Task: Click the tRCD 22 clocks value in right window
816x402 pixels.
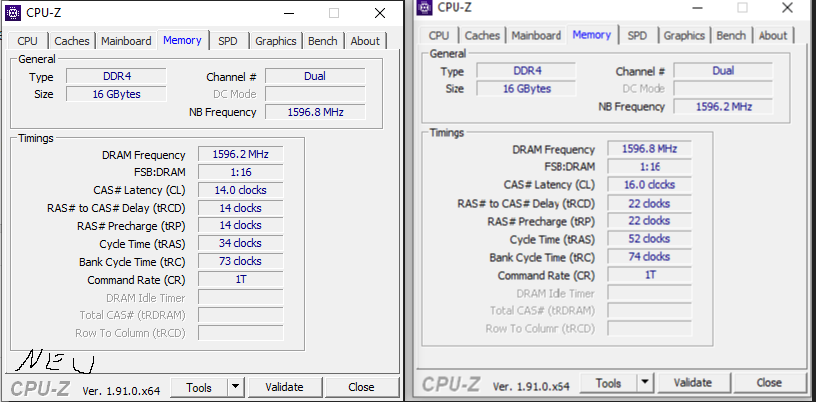Action: tap(649, 204)
